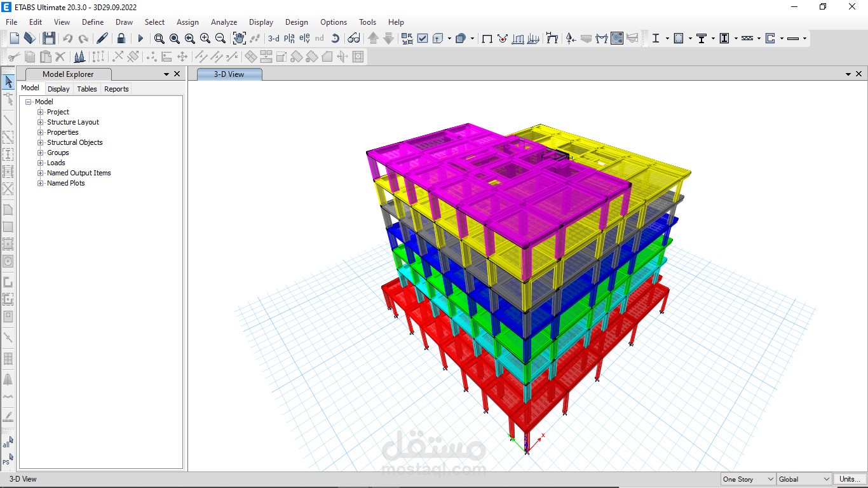Screen dimensions: 868x488
Task: Click the pencil Refresh View icon
Action: tap(102, 38)
